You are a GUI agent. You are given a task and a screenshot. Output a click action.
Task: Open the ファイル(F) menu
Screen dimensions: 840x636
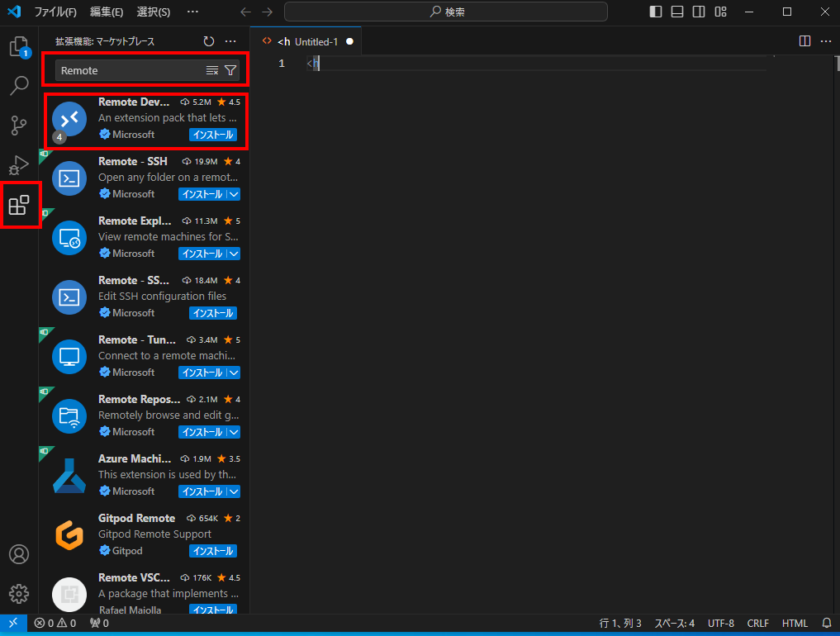click(x=55, y=12)
